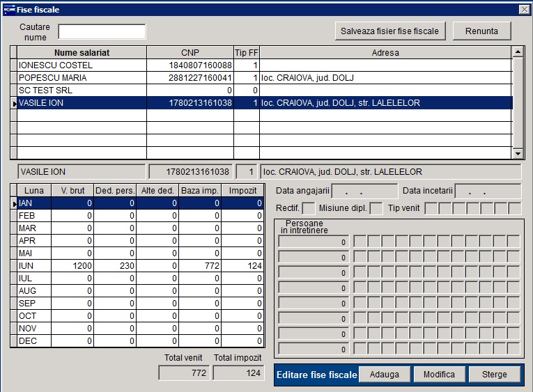Image resolution: width=533 pixels, height=392 pixels.
Task: Click the CNP column header
Action: coord(190,53)
